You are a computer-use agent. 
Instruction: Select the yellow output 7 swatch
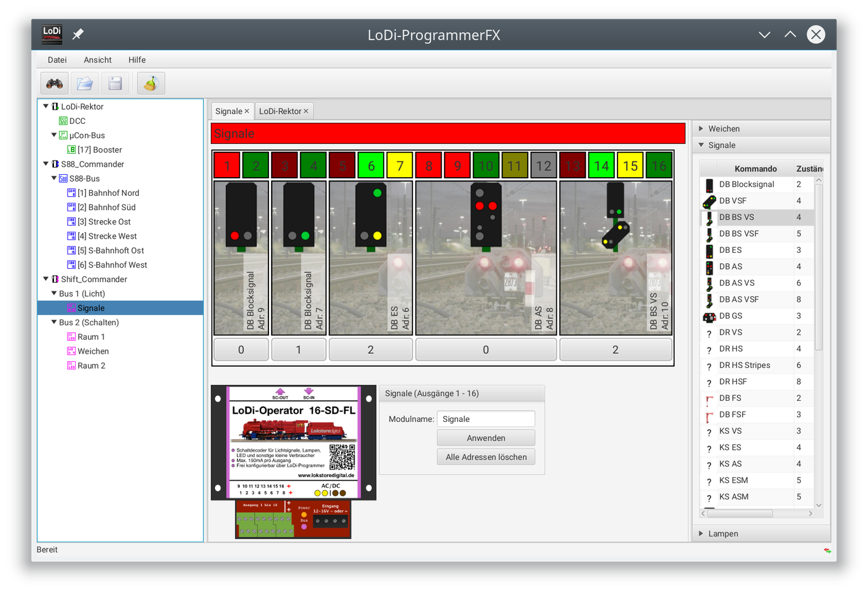[x=400, y=165]
